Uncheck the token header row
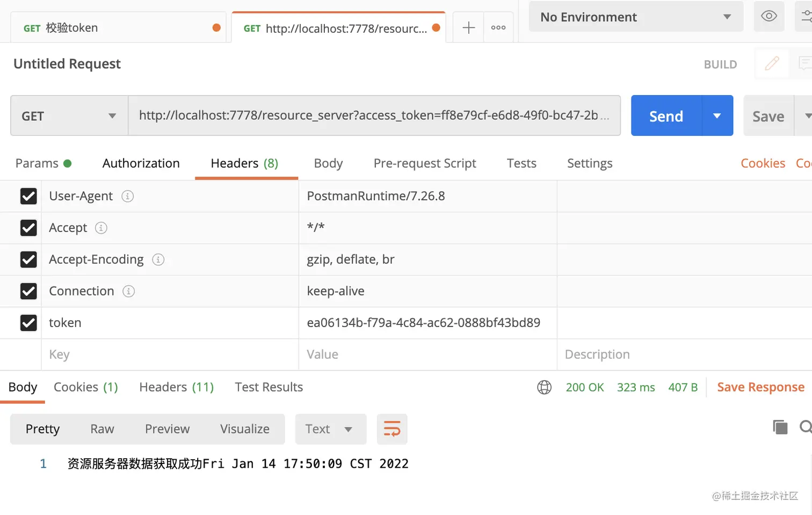 [28, 323]
